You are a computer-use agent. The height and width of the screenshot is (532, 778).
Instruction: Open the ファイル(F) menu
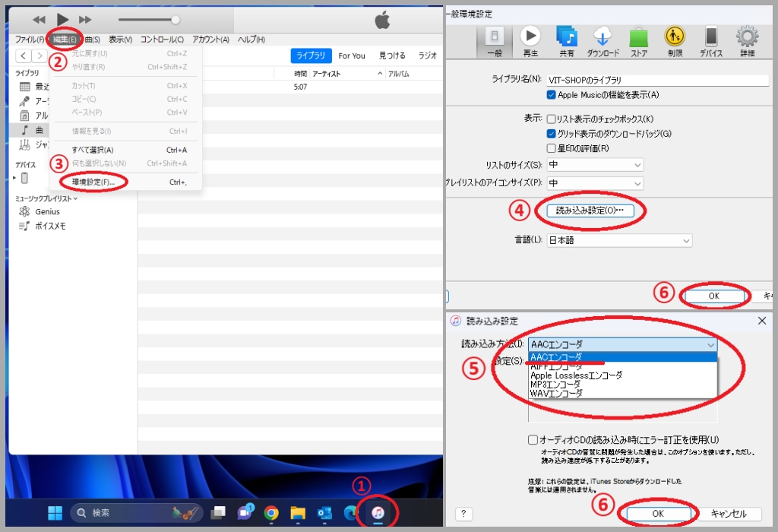point(30,40)
